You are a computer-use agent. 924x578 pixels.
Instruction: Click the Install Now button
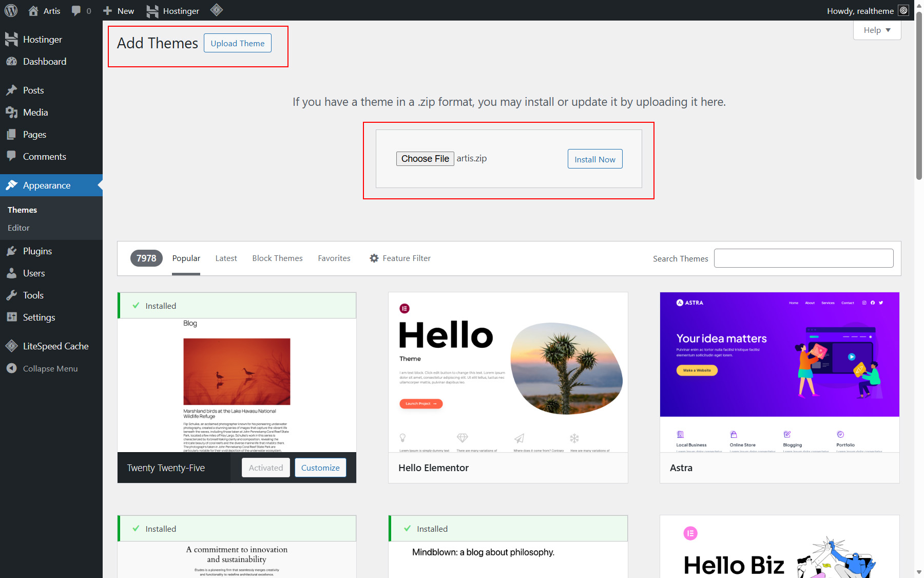coord(594,159)
